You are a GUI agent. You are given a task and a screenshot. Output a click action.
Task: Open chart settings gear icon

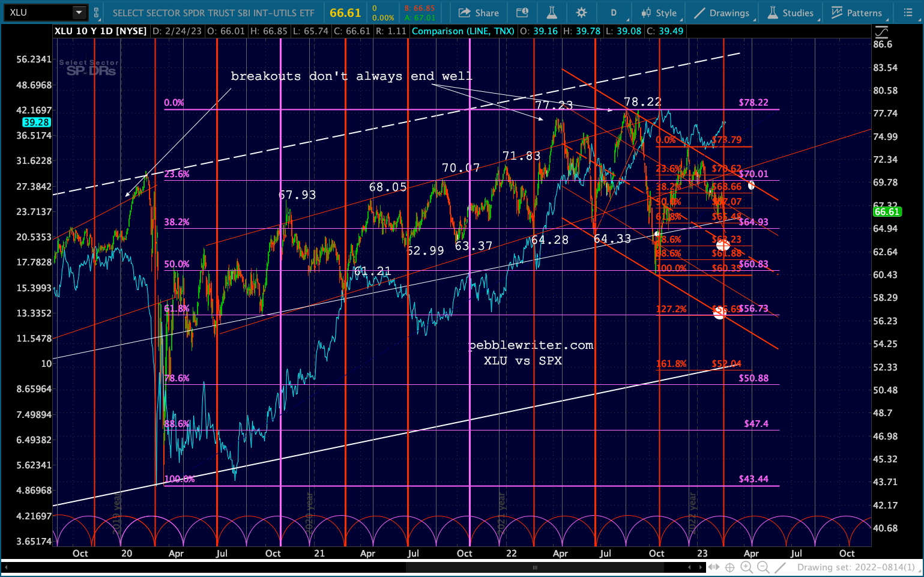click(581, 13)
